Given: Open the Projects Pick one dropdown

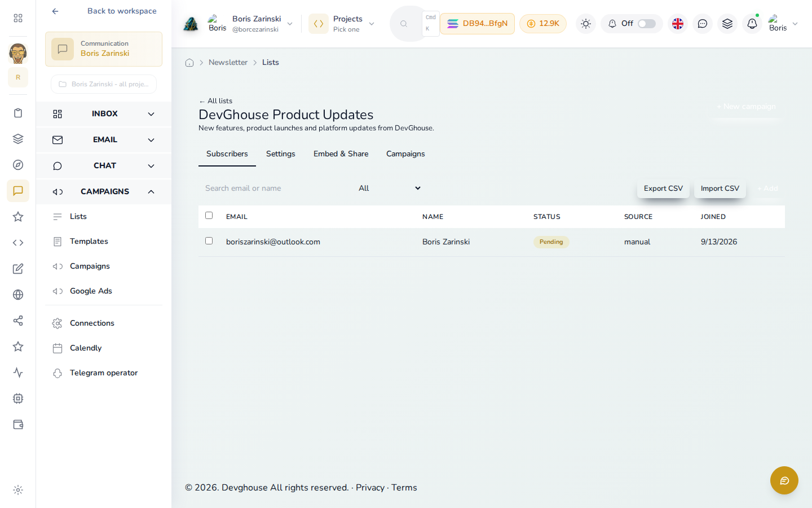Looking at the screenshot, I should [x=342, y=24].
